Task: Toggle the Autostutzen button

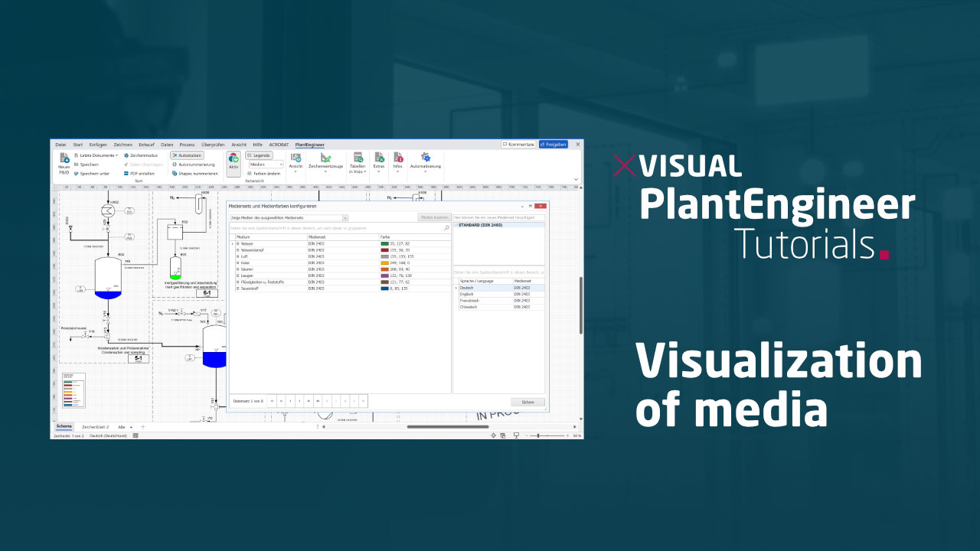Action: click(187, 155)
